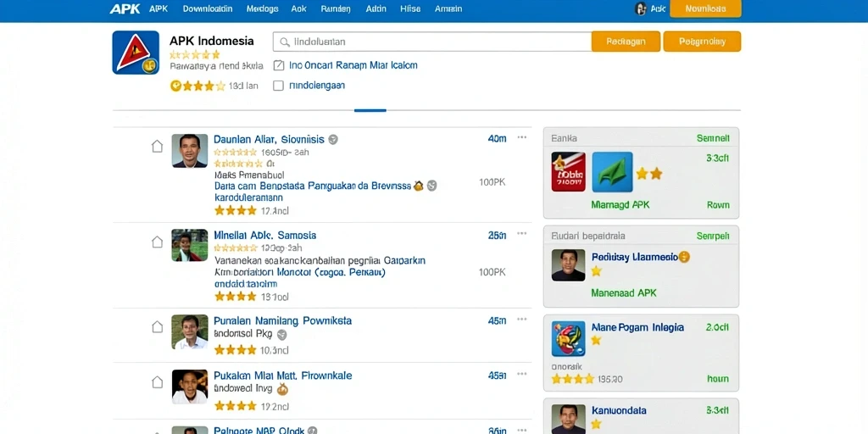This screenshot has height=434, width=868.
Task: Click the home icon beside Pukalen Mlat Matt
Action: (x=157, y=382)
